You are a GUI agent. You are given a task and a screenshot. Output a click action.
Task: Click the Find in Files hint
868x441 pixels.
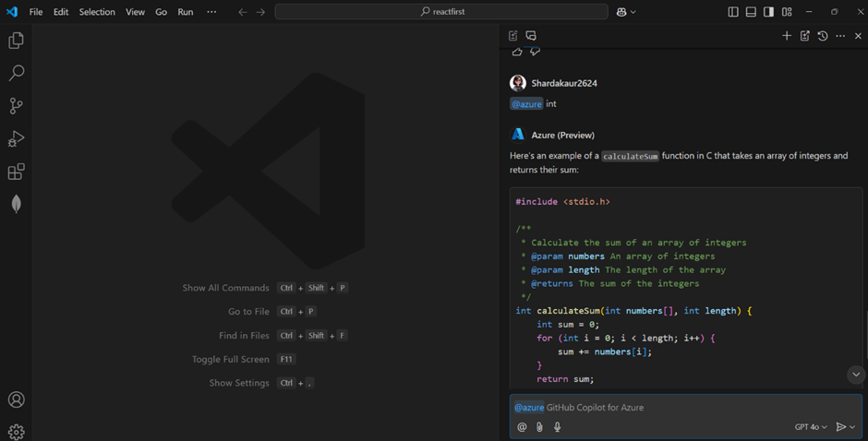244,335
